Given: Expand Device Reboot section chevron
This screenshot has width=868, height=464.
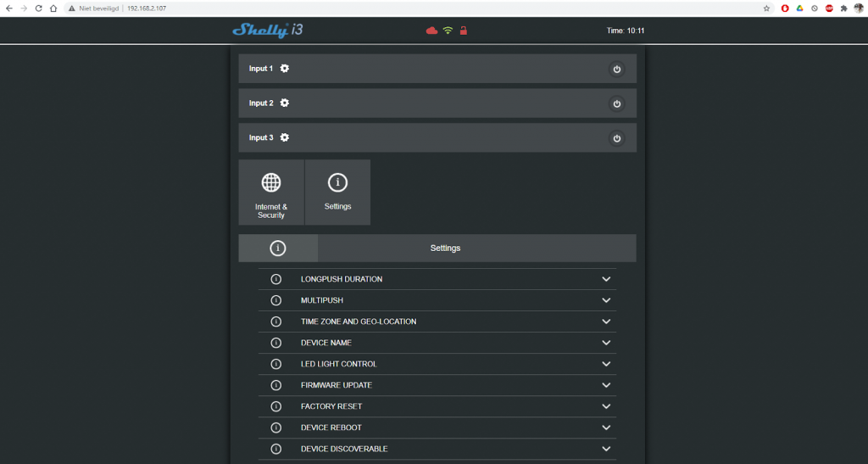Looking at the screenshot, I should (x=606, y=428).
